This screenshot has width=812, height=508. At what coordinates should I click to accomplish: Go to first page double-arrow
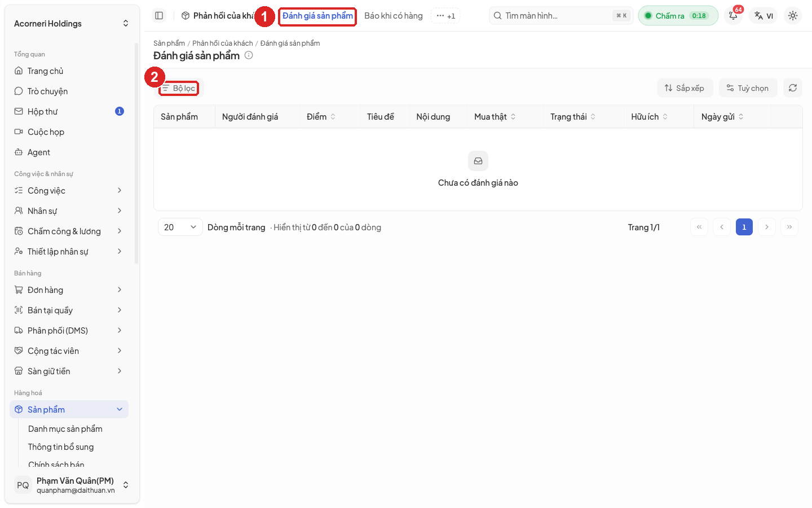coord(699,227)
